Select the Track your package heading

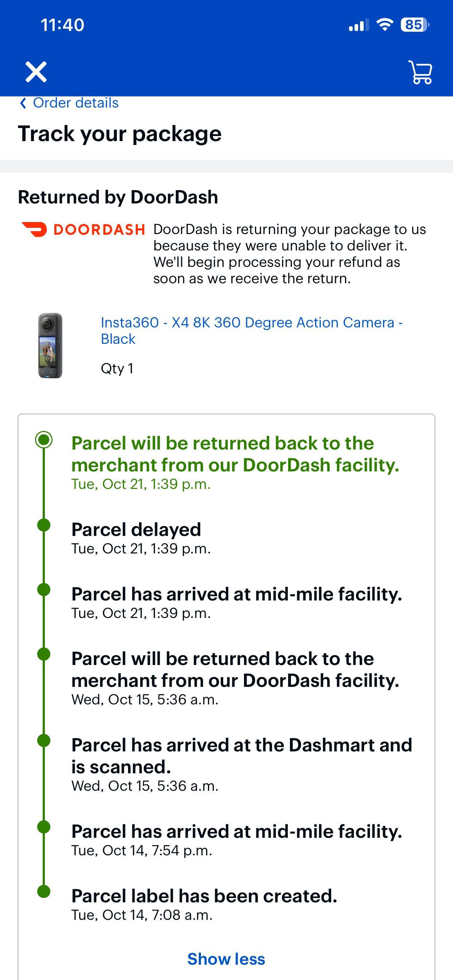point(120,133)
